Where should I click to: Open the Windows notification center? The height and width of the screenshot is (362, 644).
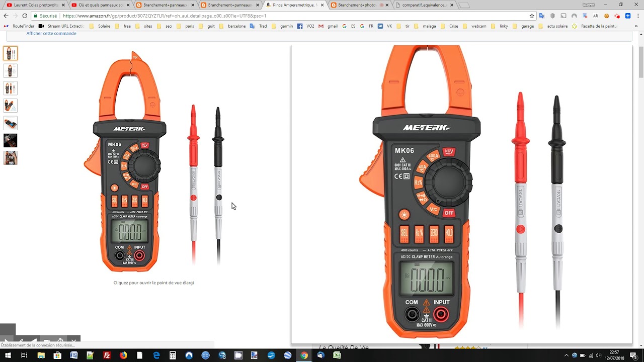633,355
